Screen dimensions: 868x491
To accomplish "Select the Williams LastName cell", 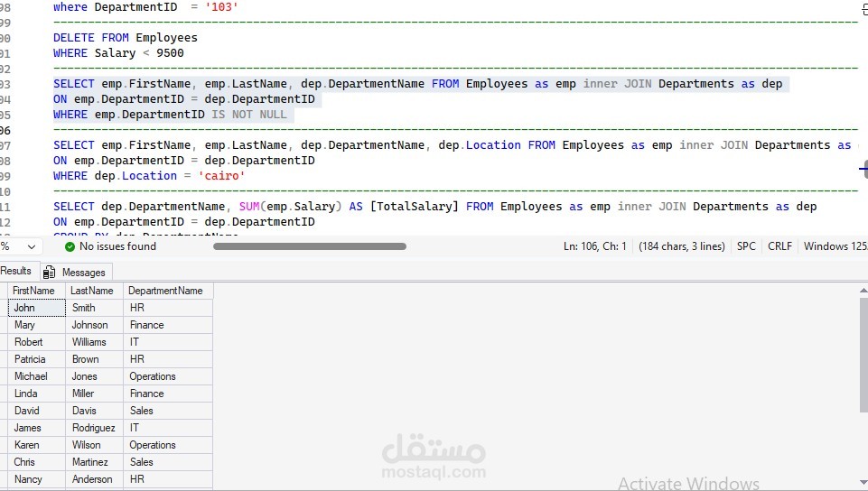I will pyautogui.click(x=94, y=342).
